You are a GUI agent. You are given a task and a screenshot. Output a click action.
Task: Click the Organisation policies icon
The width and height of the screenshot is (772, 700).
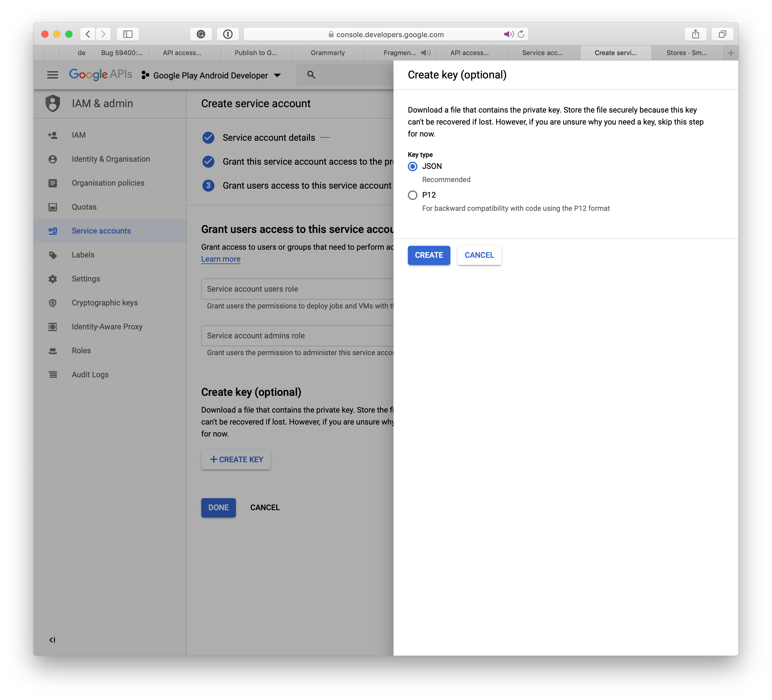click(53, 183)
